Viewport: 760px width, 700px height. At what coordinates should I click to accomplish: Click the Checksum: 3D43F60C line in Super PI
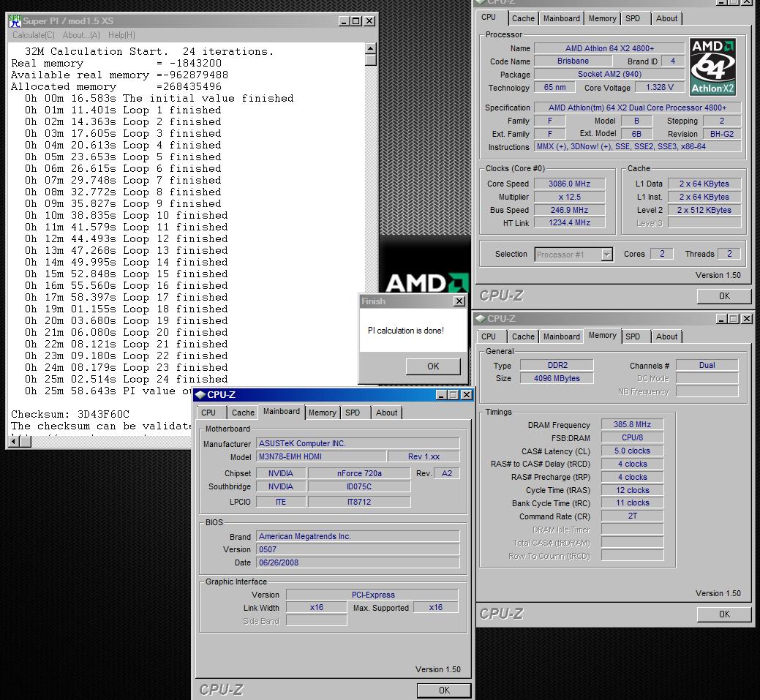coord(70,415)
